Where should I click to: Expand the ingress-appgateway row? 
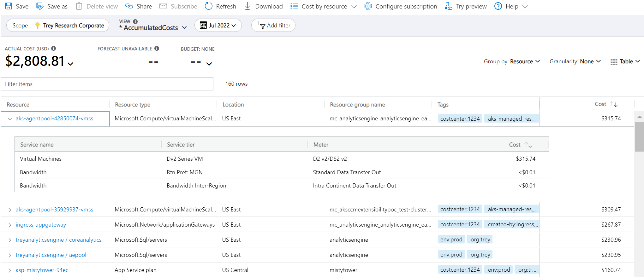coord(10,225)
